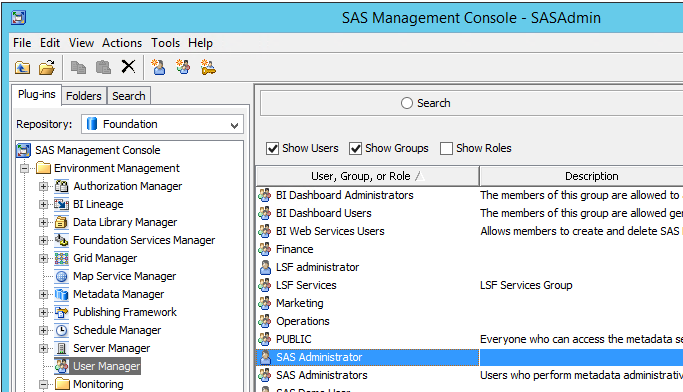Image resolution: width=683 pixels, height=392 pixels.
Task: Open the Tools menu
Action: 166,43
